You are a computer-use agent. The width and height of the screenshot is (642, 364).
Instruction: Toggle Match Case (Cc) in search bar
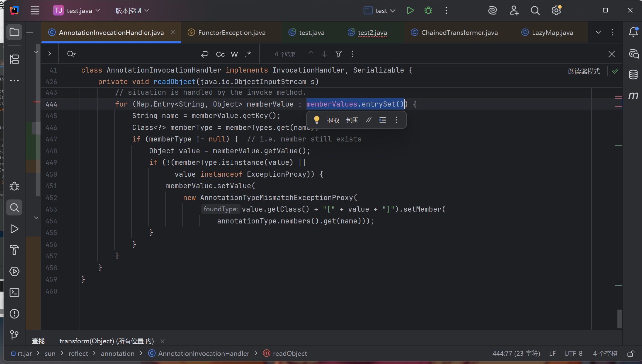(x=220, y=54)
